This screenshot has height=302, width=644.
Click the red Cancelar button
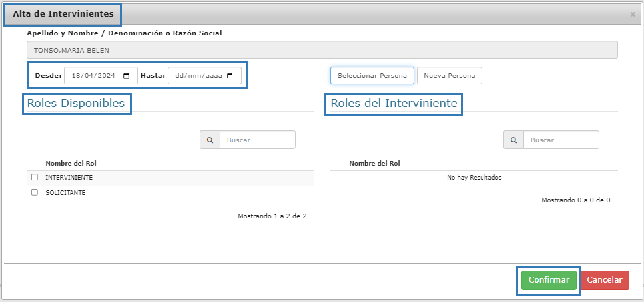click(x=604, y=280)
